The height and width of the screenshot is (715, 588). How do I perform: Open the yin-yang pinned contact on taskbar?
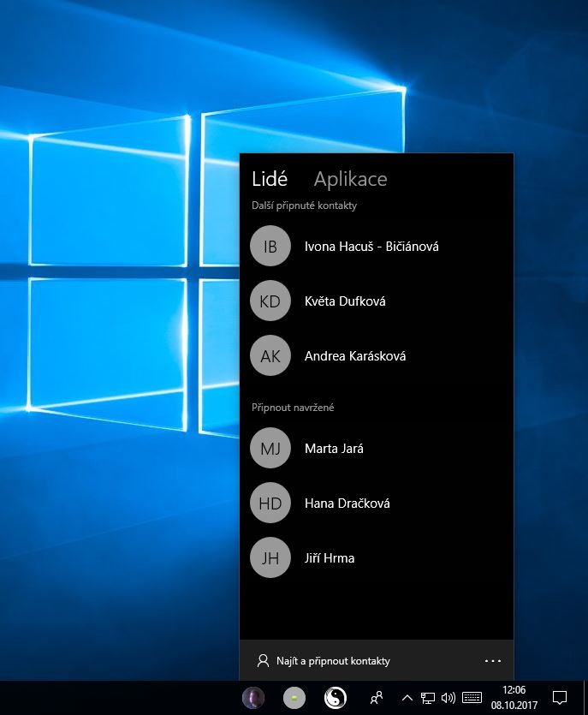click(x=335, y=698)
